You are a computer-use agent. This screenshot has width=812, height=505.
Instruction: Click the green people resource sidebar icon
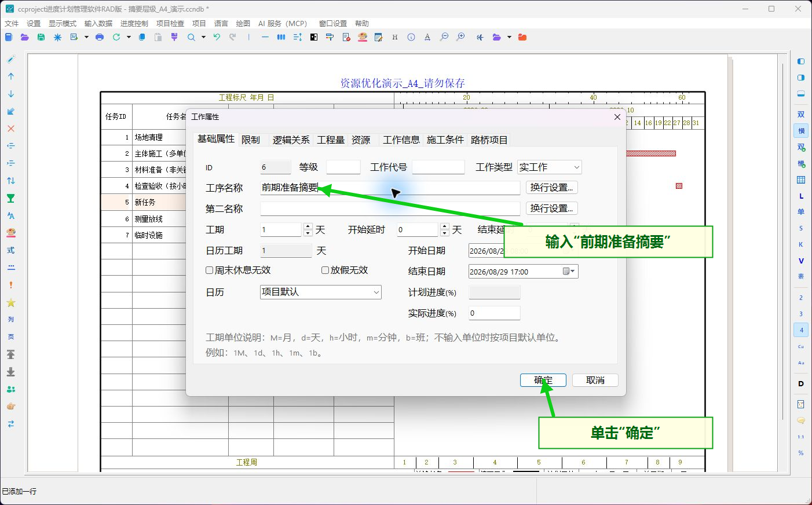11,389
